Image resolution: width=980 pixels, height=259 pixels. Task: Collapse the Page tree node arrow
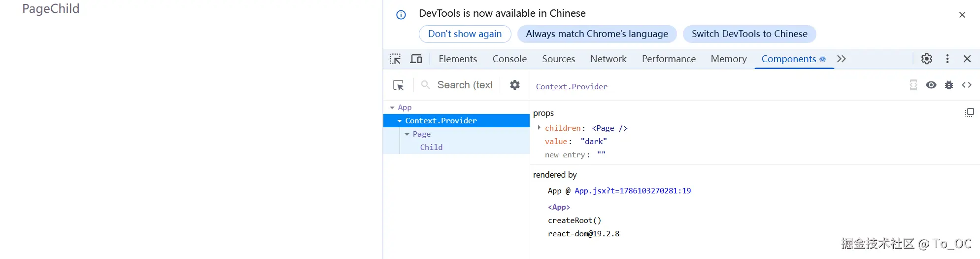(407, 134)
